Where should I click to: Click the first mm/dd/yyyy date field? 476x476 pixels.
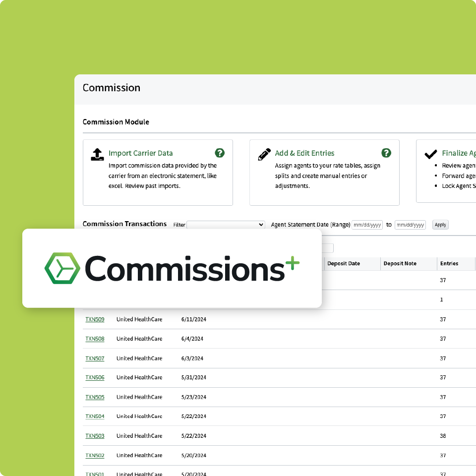(367, 225)
